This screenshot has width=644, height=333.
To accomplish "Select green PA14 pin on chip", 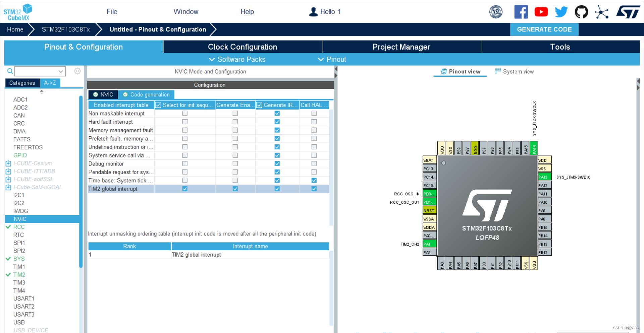I will [x=534, y=148].
